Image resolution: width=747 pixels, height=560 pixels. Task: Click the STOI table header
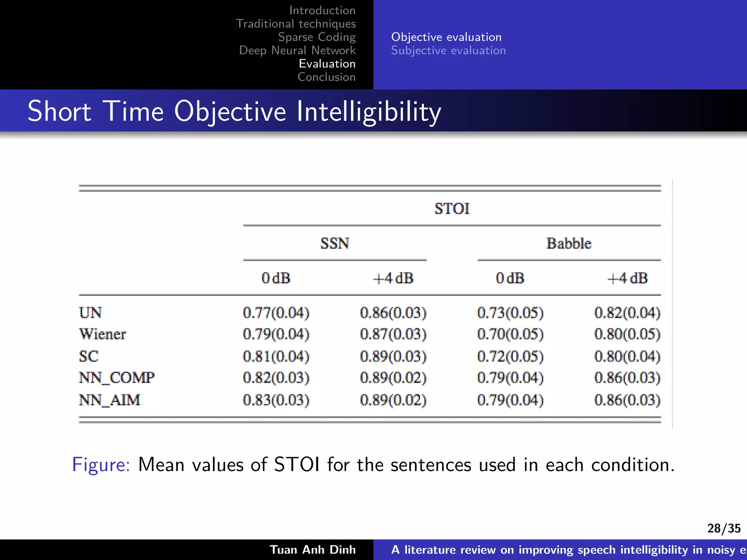click(x=452, y=209)
